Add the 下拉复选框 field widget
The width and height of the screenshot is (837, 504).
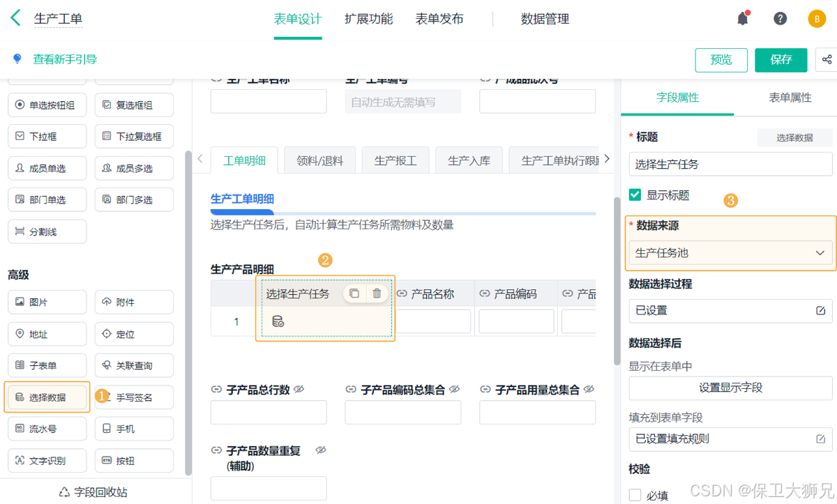(134, 137)
